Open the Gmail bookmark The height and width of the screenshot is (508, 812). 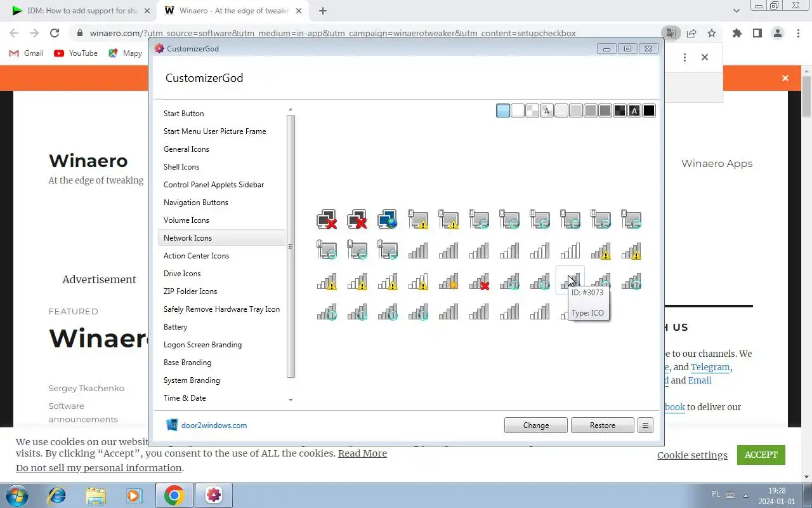[26, 53]
